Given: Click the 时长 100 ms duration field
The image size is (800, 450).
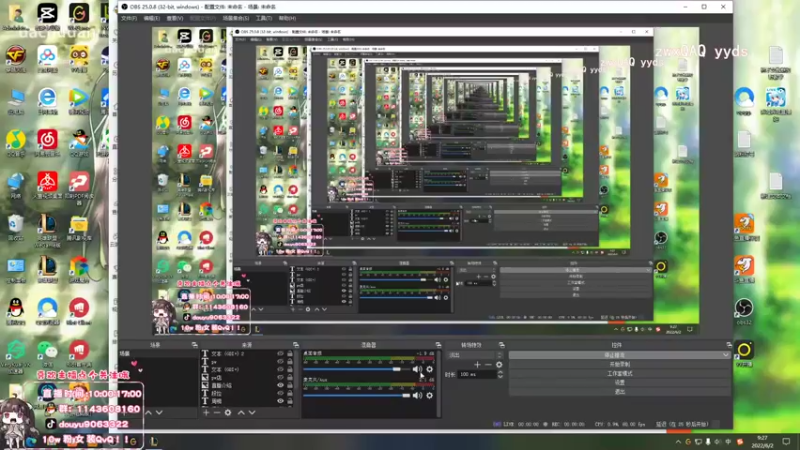Looking at the screenshot, I should click(x=477, y=374).
